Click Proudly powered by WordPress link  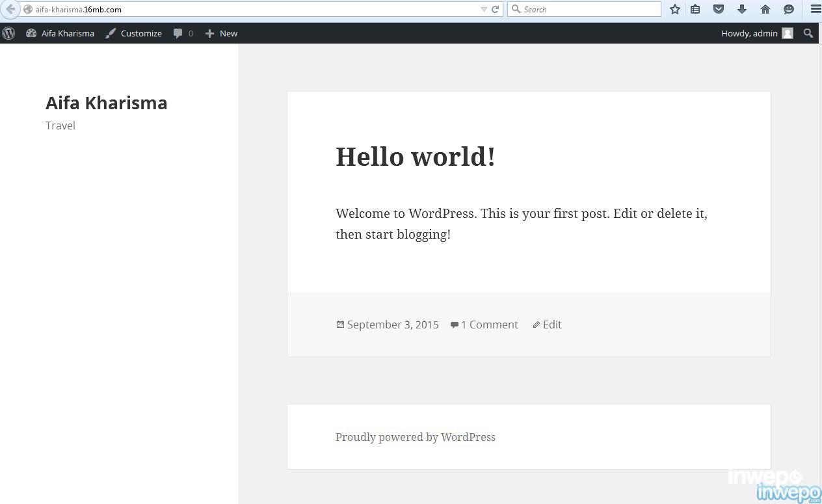coord(416,437)
